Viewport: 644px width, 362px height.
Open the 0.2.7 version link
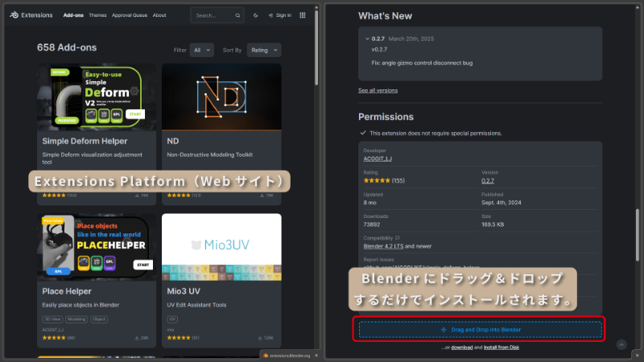[x=488, y=180]
